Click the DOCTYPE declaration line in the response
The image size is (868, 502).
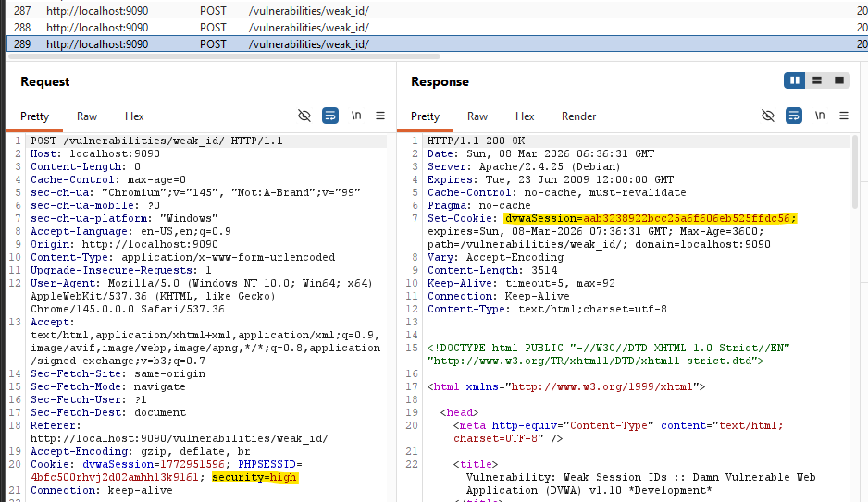(609, 354)
